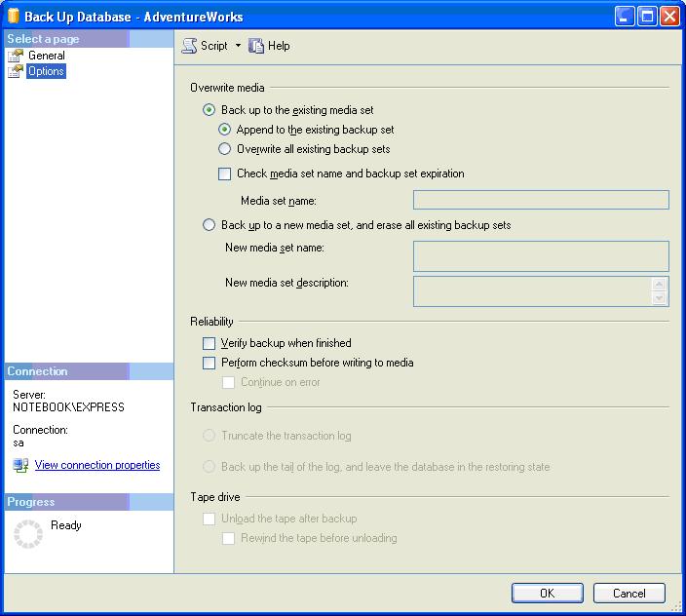Open the Script dropdown arrow
The image size is (686, 616).
click(x=238, y=46)
